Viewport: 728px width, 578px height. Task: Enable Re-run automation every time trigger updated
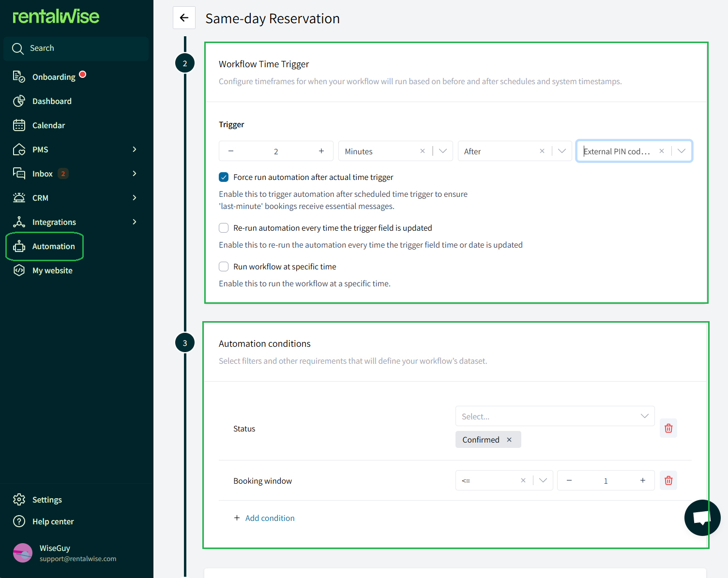point(224,228)
